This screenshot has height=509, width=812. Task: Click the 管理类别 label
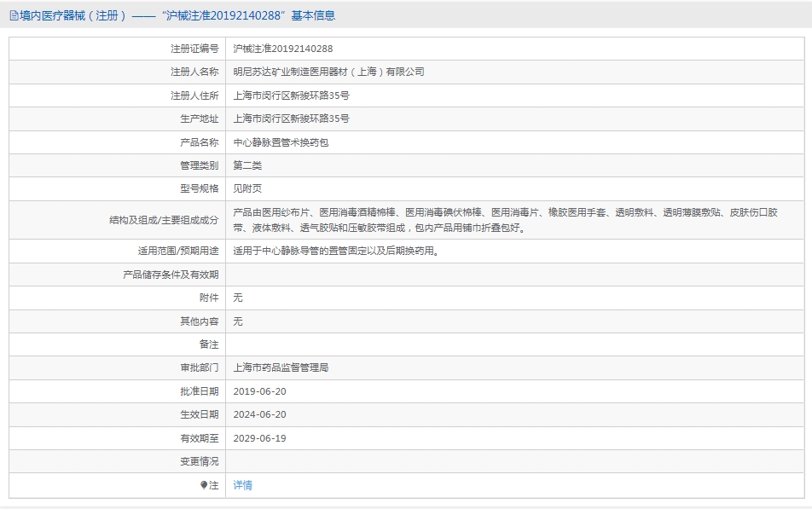click(200, 165)
